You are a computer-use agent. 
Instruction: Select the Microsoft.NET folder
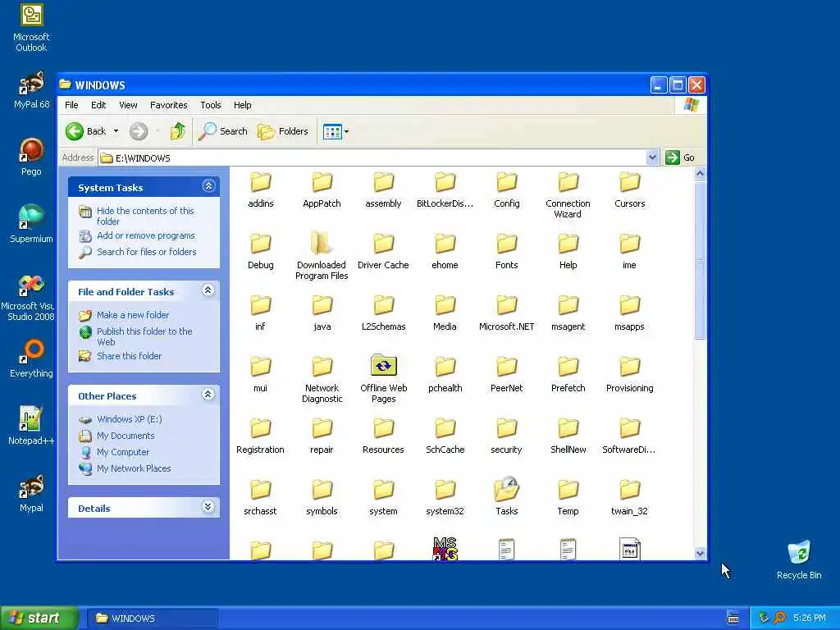(506, 312)
